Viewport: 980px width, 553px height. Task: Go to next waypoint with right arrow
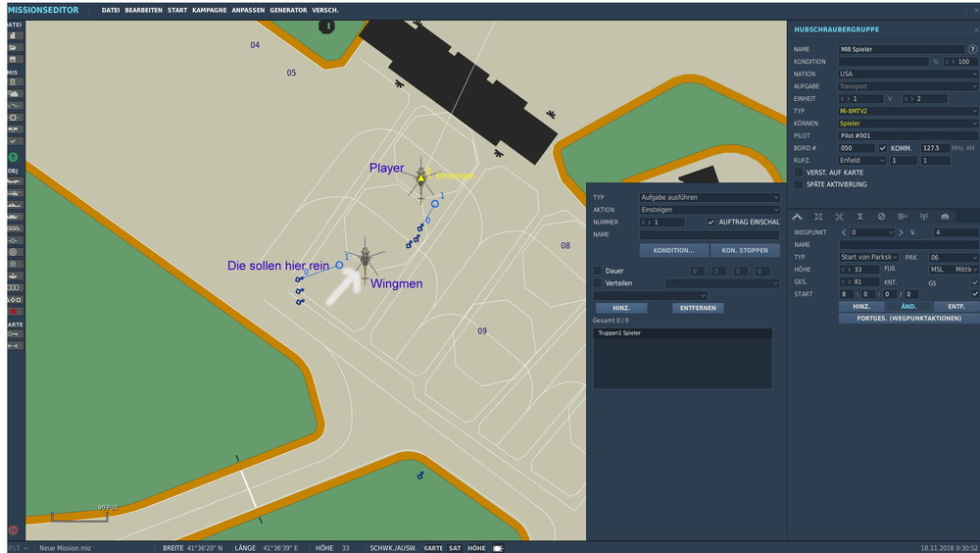click(x=901, y=232)
